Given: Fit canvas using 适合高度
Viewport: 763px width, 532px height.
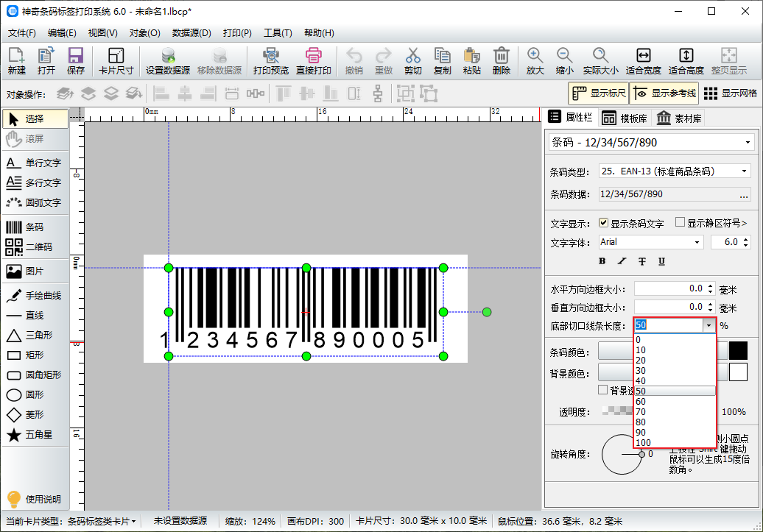Looking at the screenshot, I should [686, 61].
